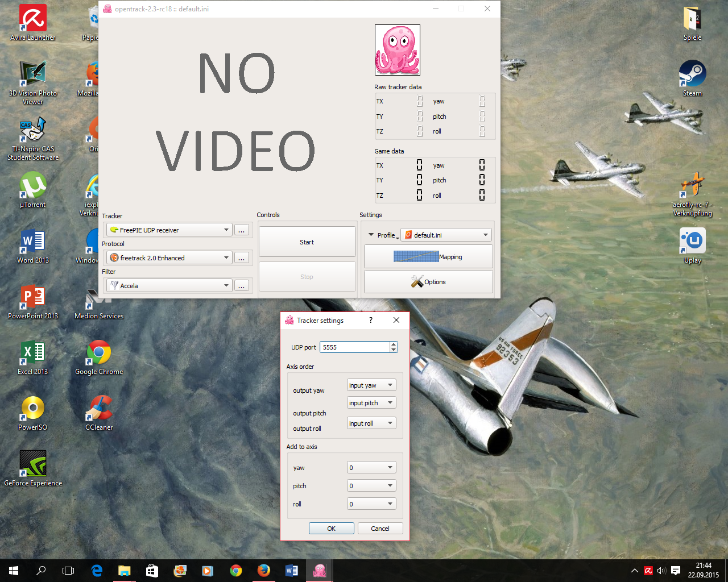Select the Excel 2013 desktop shortcut

[33, 357]
